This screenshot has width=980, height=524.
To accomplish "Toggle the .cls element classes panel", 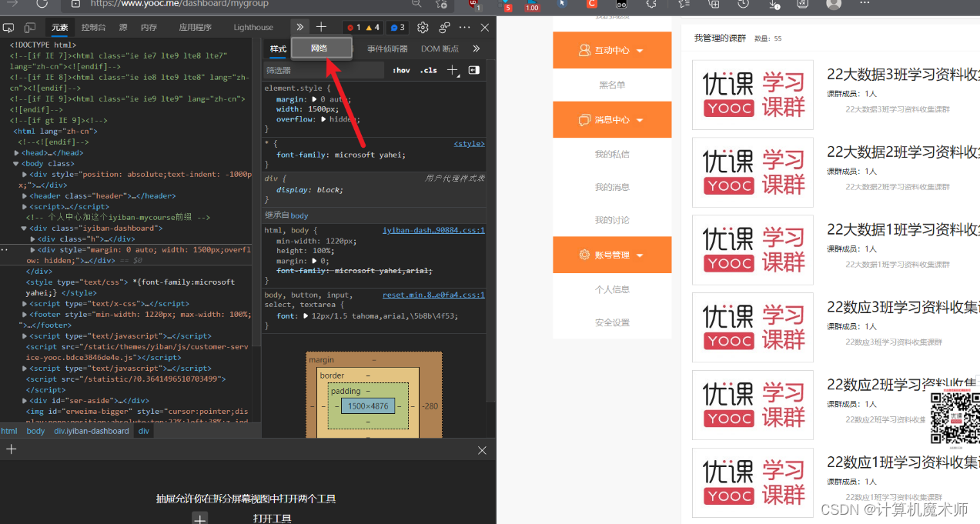I will pos(429,70).
